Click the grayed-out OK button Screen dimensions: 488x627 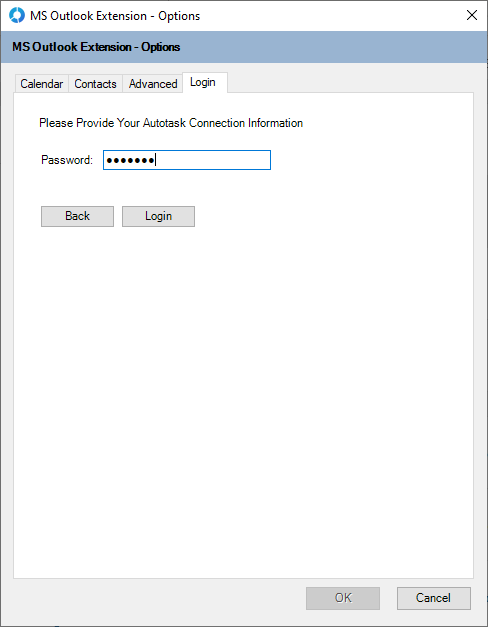[343, 598]
